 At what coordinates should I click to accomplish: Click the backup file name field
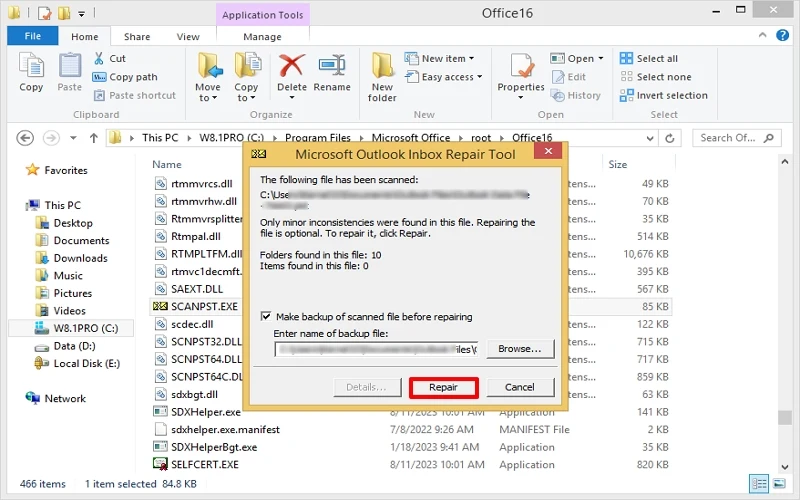(x=377, y=349)
